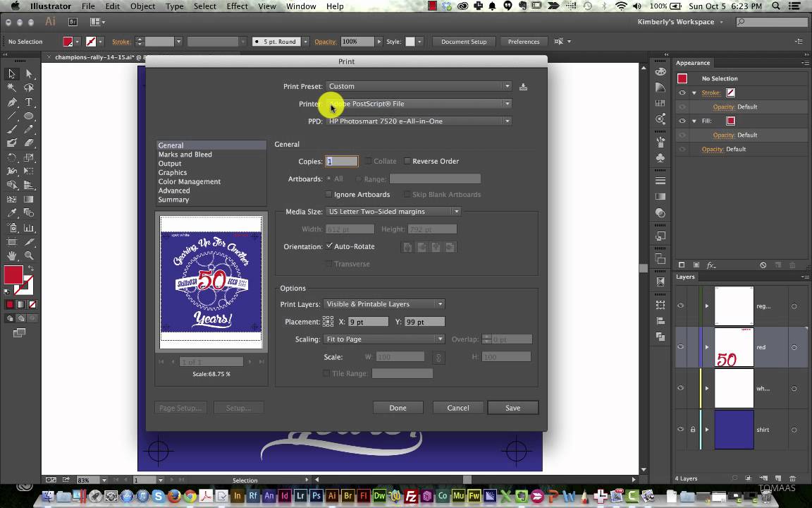
Task: Select the Magic Wand tool
Action: coord(12,87)
